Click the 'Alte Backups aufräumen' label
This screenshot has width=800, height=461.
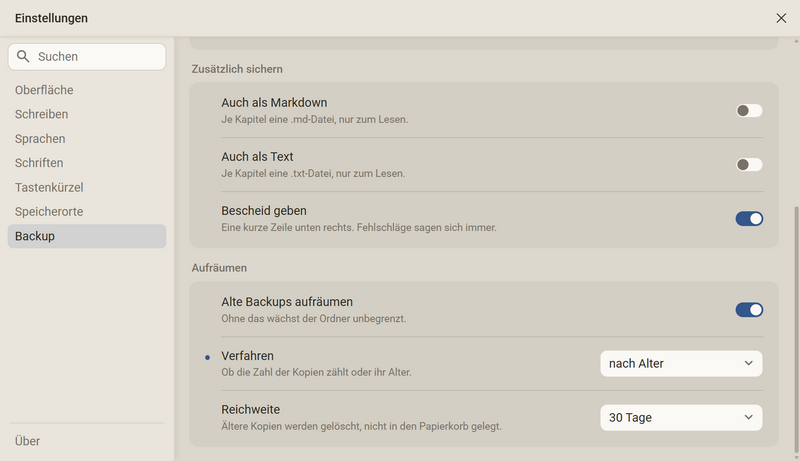coord(287,302)
